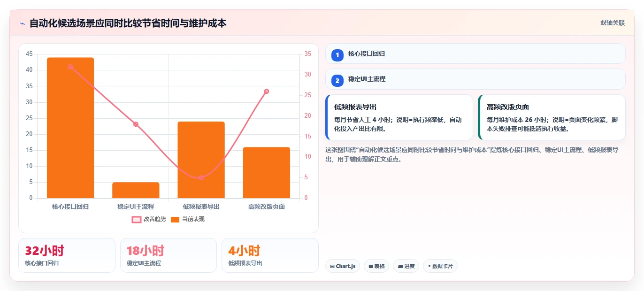Click the 双轴关联 label in header
Viewport: 644px width, 291px height.
613,23
